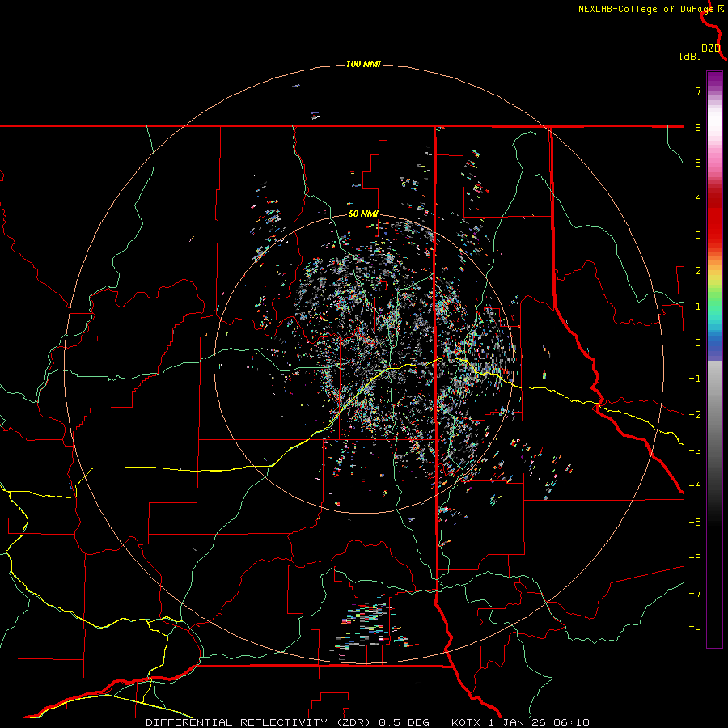728x728 pixels.
Task: Click the -4 value on the dB scale
Action: pyautogui.click(x=695, y=486)
